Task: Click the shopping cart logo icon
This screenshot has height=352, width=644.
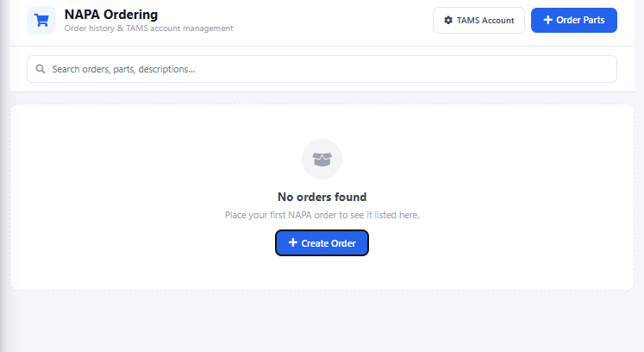Action: coord(41,20)
